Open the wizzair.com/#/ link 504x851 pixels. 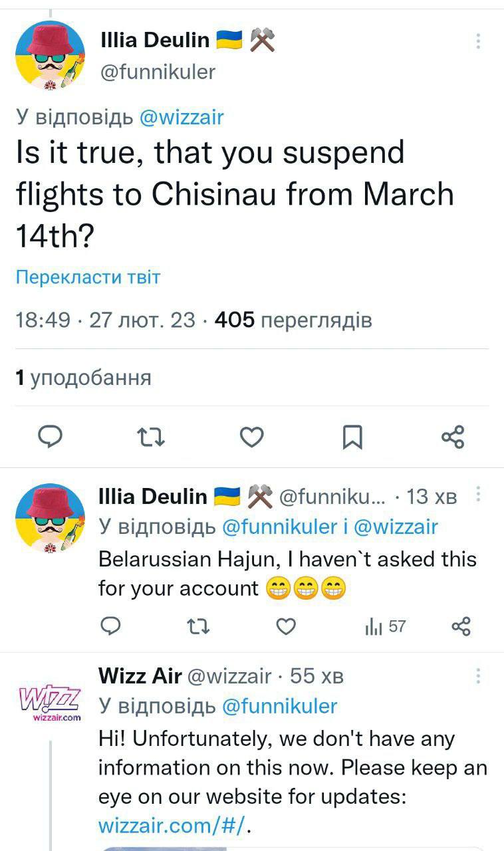[174, 826]
